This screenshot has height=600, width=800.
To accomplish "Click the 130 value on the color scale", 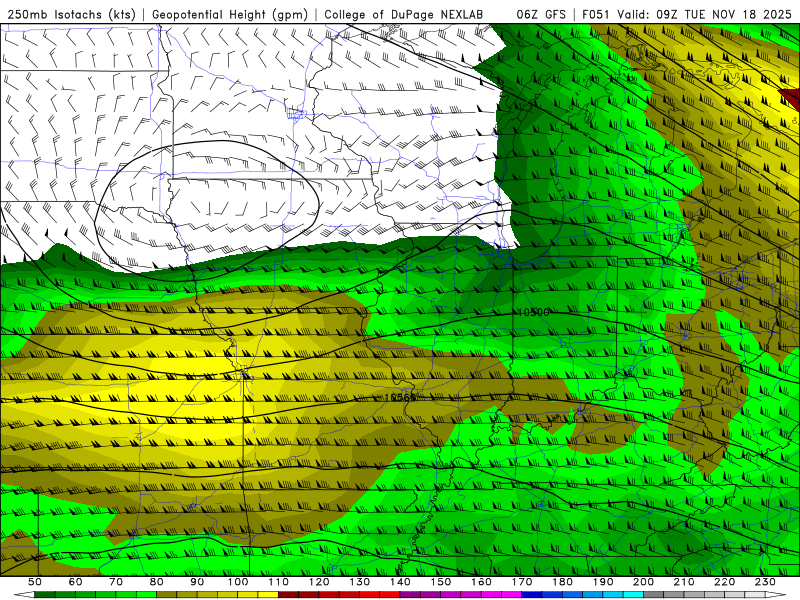I will (x=360, y=582).
